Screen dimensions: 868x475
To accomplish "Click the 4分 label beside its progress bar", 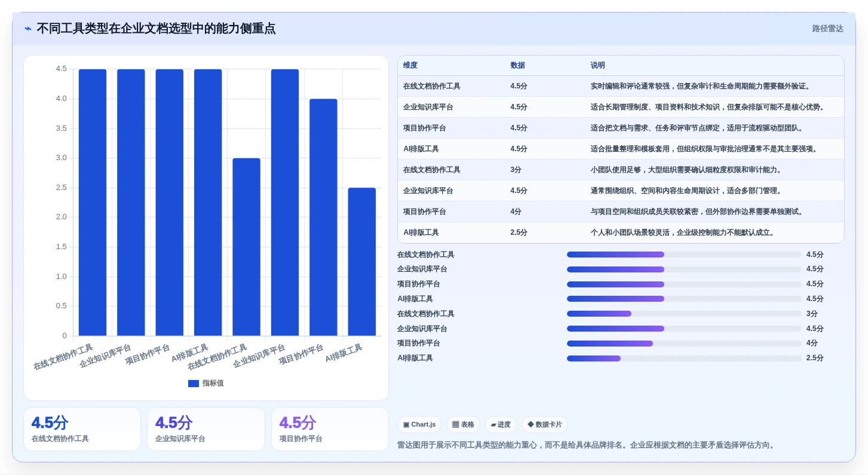I will [812, 344].
